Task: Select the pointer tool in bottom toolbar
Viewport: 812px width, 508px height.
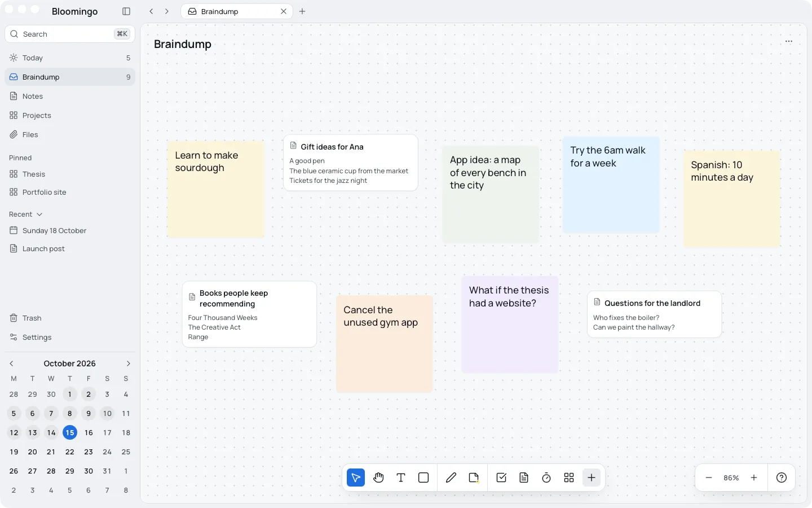Action: tap(356, 478)
